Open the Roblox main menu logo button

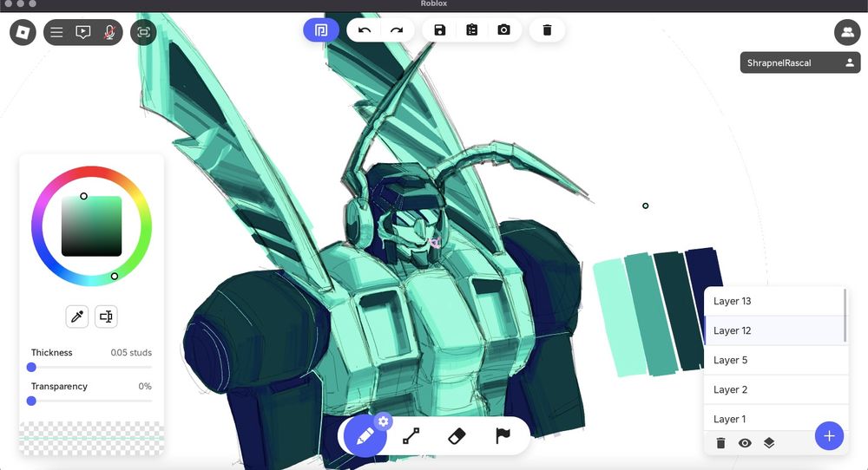23,32
